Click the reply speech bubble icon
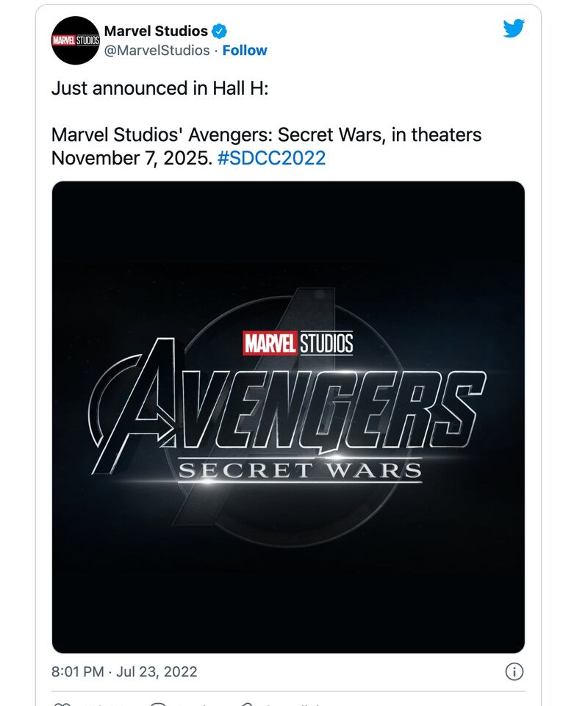The height and width of the screenshot is (706, 588). click(159, 704)
